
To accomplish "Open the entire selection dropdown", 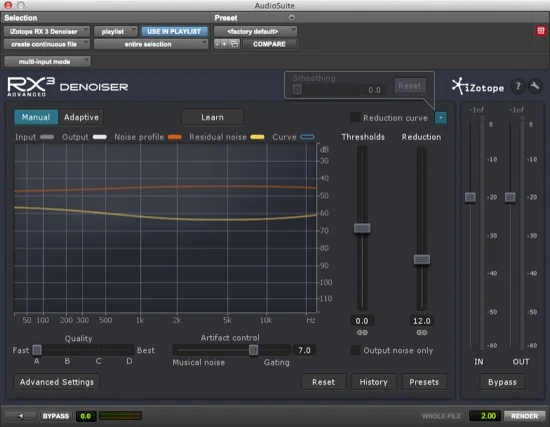I will point(151,44).
